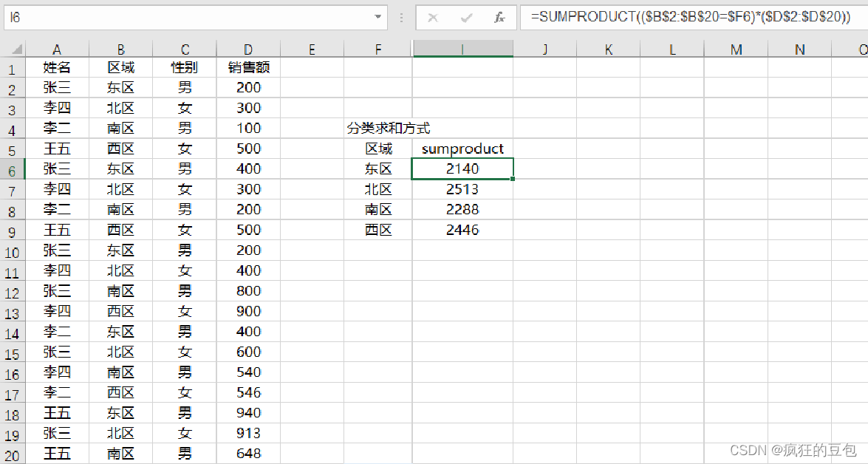Image resolution: width=868 pixels, height=464 pixels.
Task: Select cell with sales value 540
Action: pos(248,372)
